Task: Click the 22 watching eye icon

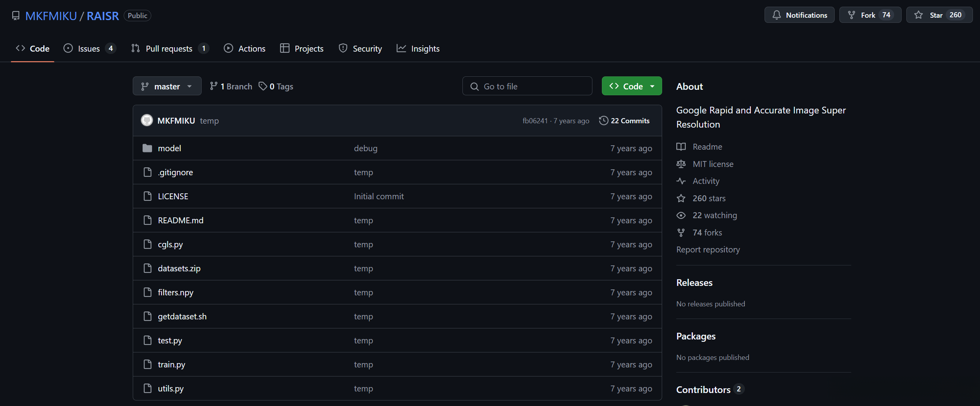Action: (681, 215)
